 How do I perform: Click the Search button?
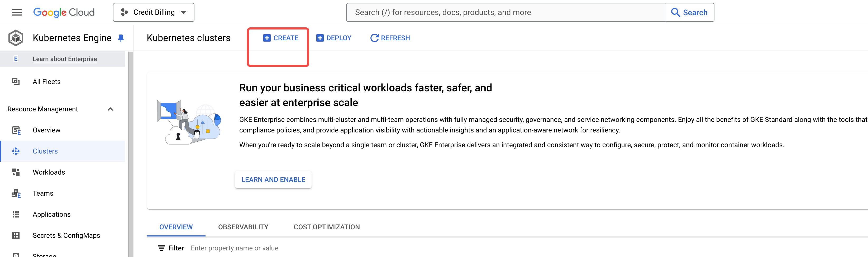click(x=689, y=12)
